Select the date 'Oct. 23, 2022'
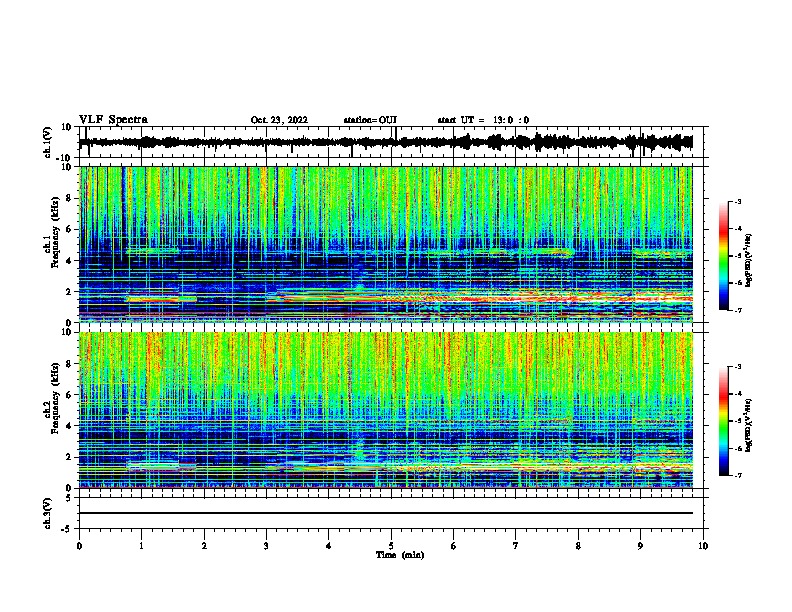 (x=279, y=120)
